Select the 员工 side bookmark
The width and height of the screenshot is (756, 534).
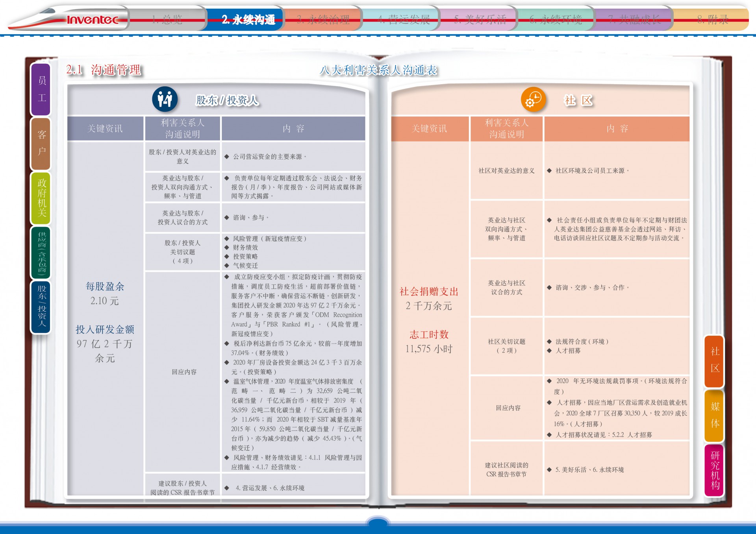point(41,89)
